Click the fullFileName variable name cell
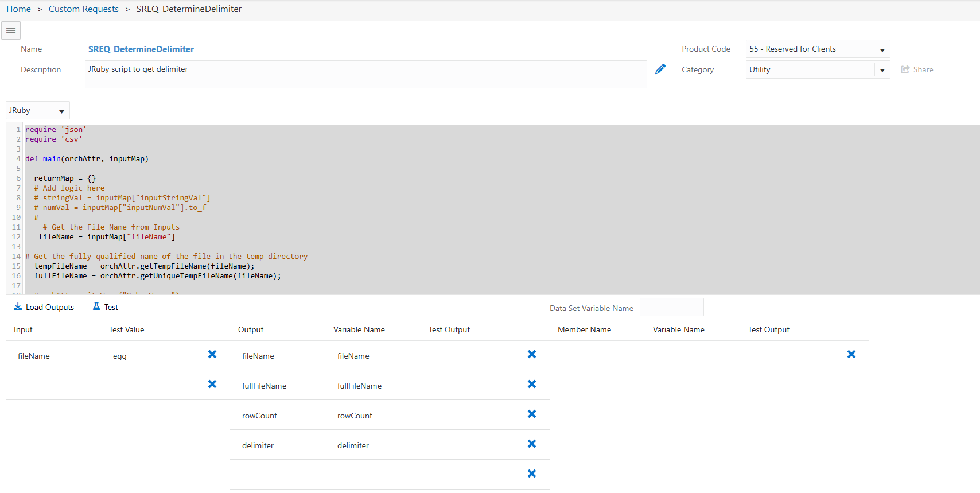This screenshot has width=980, height=493. tap(359, 386)
